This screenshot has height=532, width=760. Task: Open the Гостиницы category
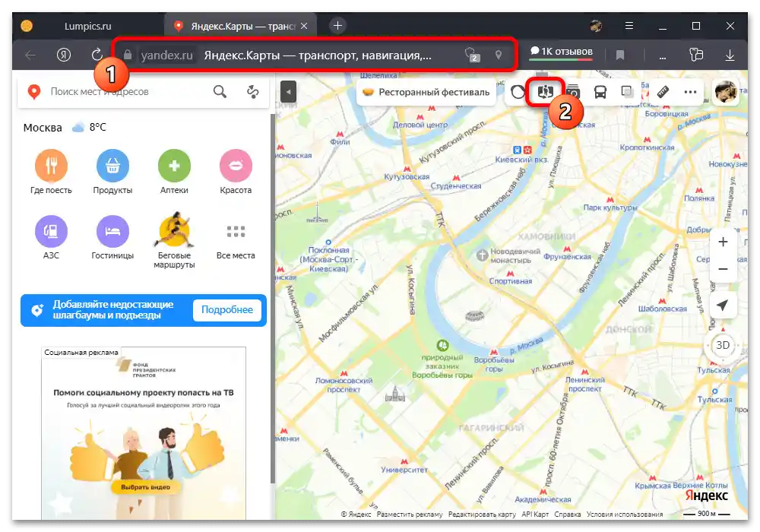click(x=112, y=237)
